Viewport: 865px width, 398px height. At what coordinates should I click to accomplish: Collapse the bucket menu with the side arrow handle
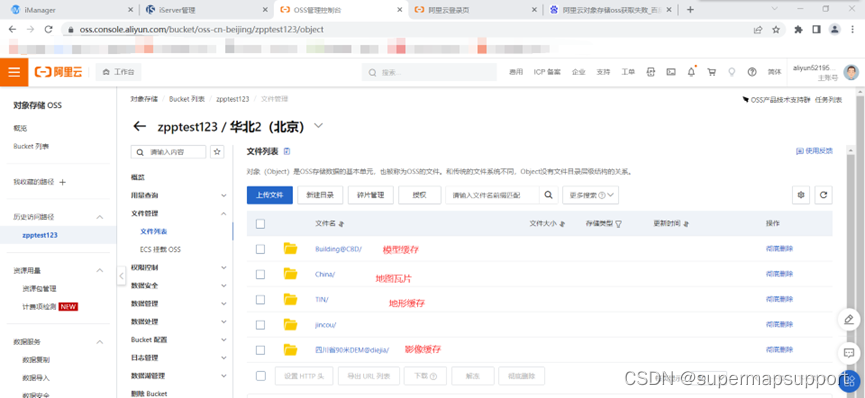coord(121,276)
